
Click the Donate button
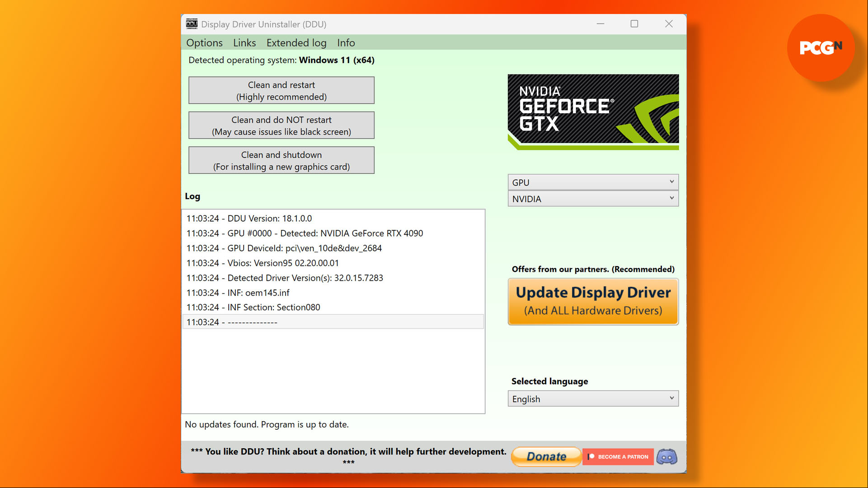coord(546,456)
